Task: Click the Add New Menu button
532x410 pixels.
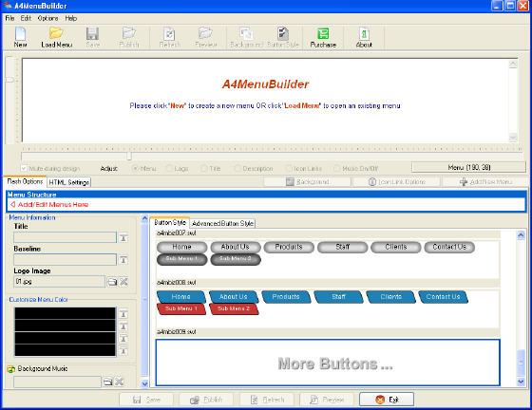Action: pyautogui.click(x=485, y=182)
